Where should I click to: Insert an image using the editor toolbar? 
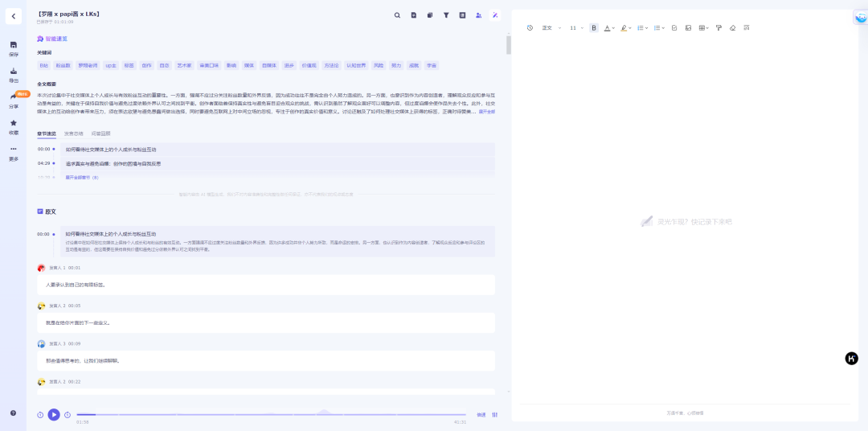tap(688, 28)
